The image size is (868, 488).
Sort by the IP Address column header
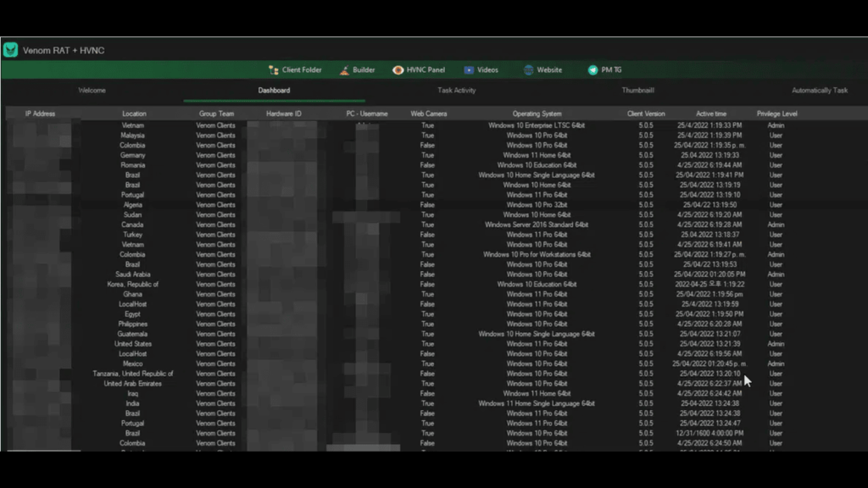point(41,114)
